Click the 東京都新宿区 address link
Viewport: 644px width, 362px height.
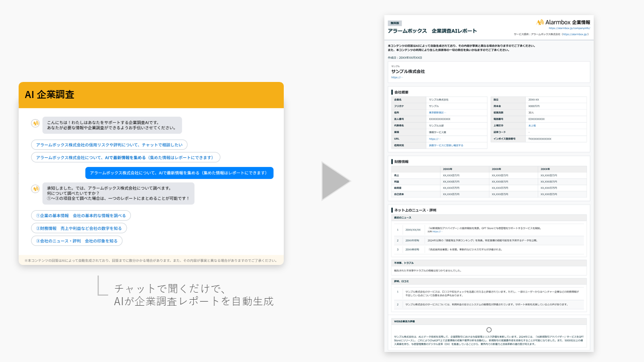[x=438, y=113]
